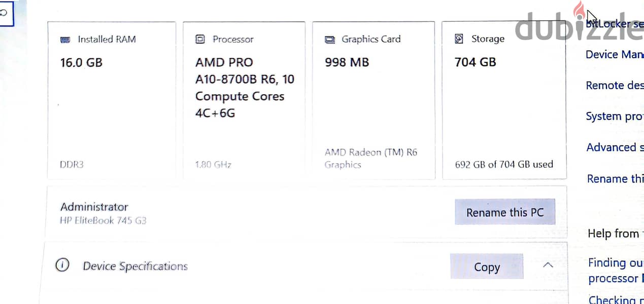644x304 pixels.
Task: Click the Storage drive icon
Action: pyautogui.click(x=459, y=39)
